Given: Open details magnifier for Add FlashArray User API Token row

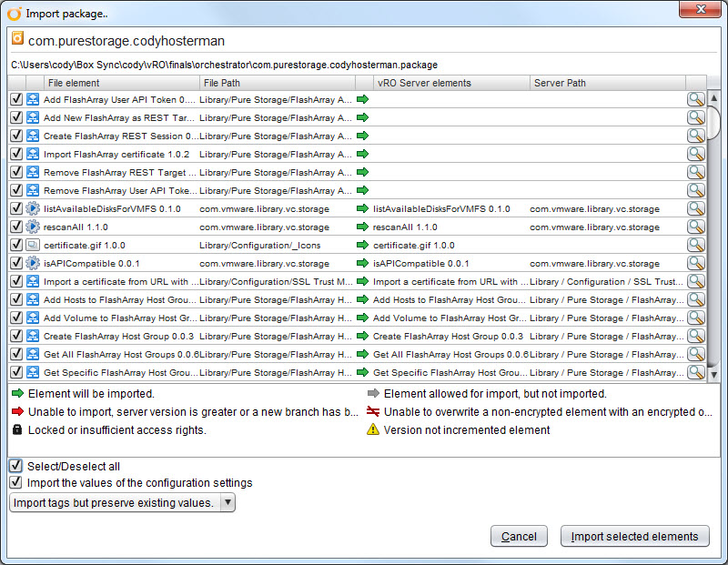Looking at the screenshot, I should pos(695,99).
